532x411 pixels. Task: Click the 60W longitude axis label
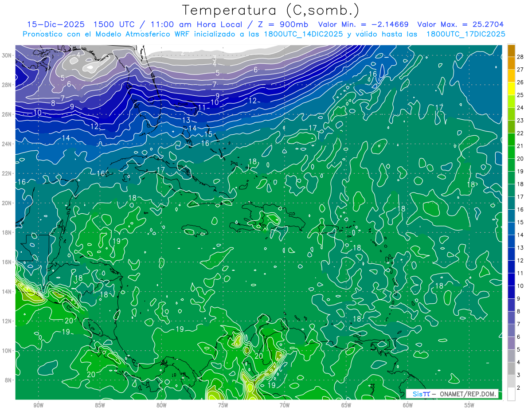click(408, 405)
